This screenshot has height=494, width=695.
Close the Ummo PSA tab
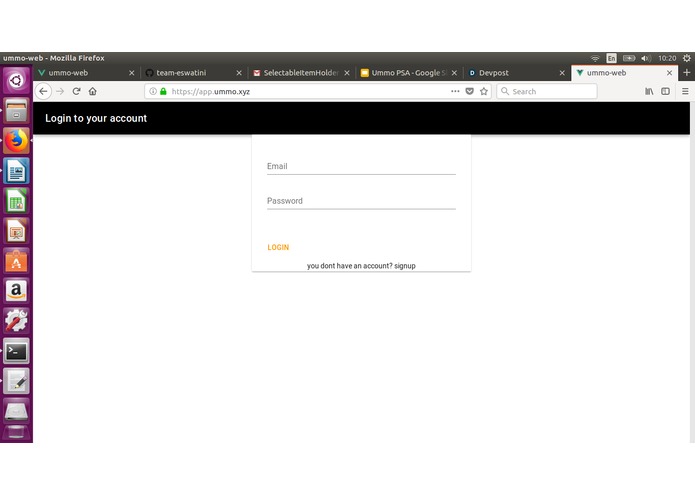pos(454,73)
